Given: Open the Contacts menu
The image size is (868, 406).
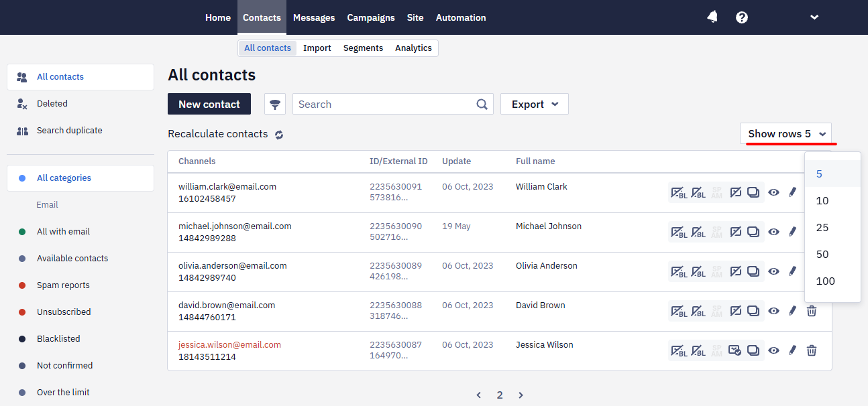Looking at the screenshot, I should click(x=262, y=17).
